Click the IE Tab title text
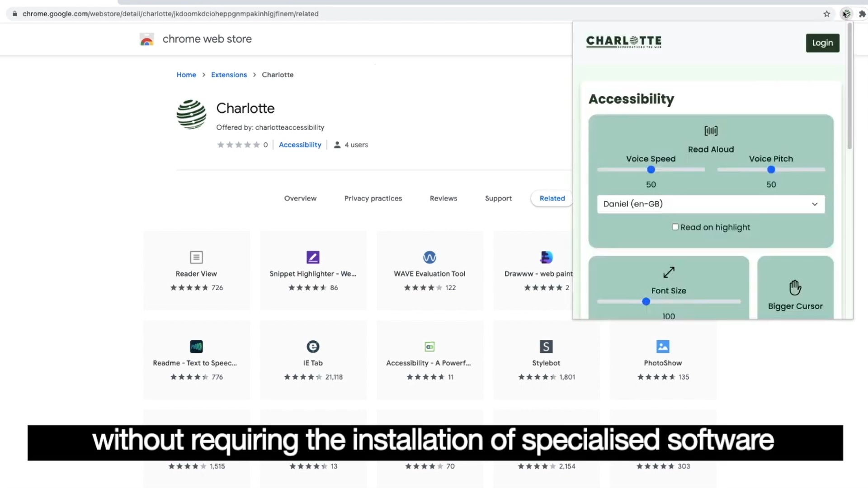 coord(313,363)
